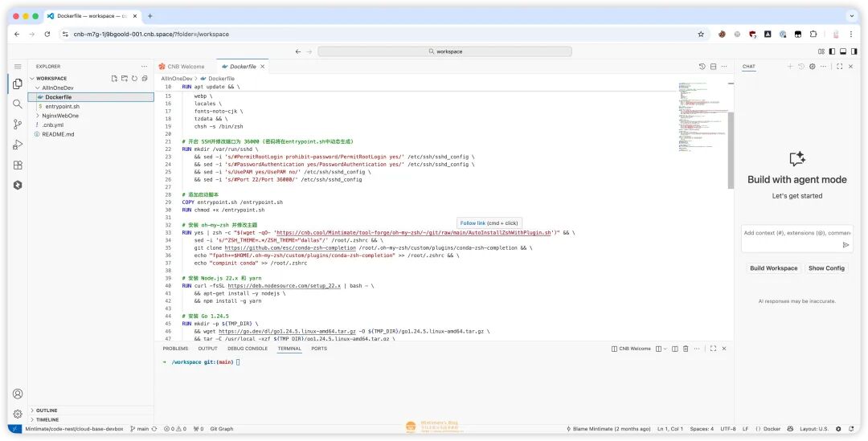Switch to the PORTS panel tab
Viewport: 868px width, 441px height.
tap(319, 349)
